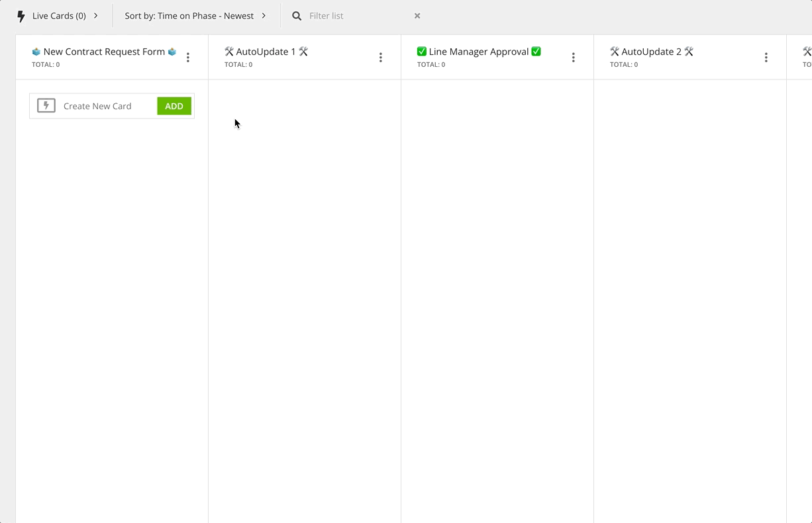Viewport: 812px width, 523px height.
Task: Click the green ADD button
Action: coord(174,106)
